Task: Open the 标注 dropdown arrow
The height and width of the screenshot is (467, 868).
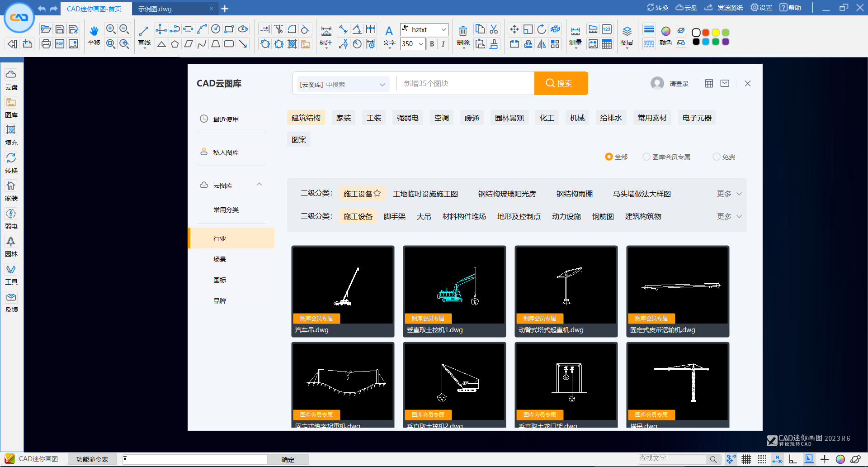Action: click(x=326, y=48)
